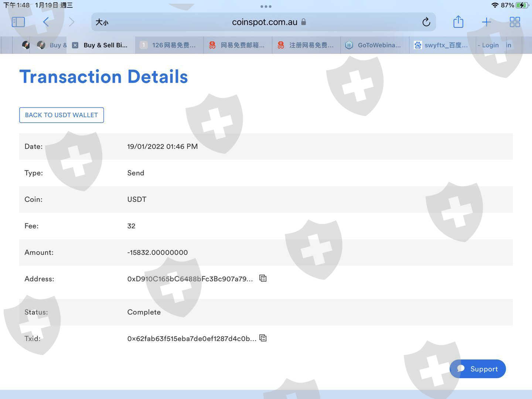The width and height of the screenshot is (532, 399).
Task: Copy the Txid value
Action: (x=263, y=338)
